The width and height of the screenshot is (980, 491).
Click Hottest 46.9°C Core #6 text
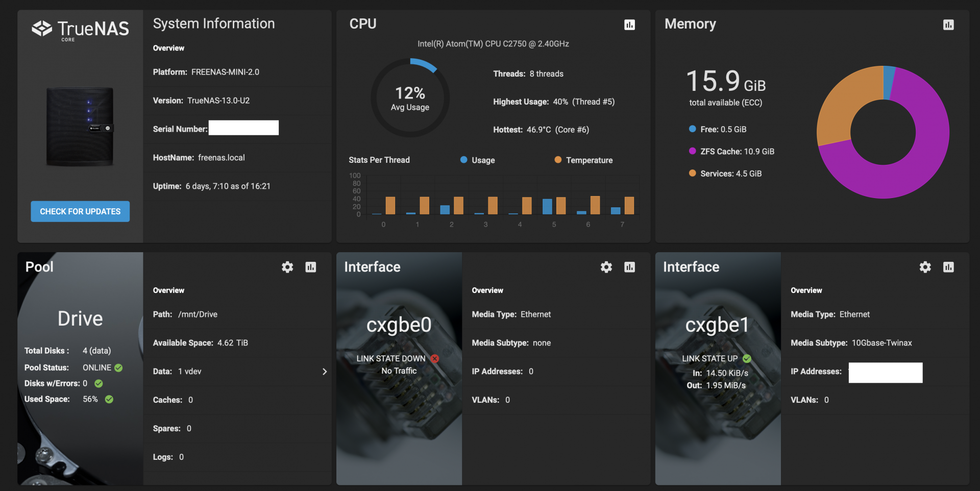(x=541, y=130)
